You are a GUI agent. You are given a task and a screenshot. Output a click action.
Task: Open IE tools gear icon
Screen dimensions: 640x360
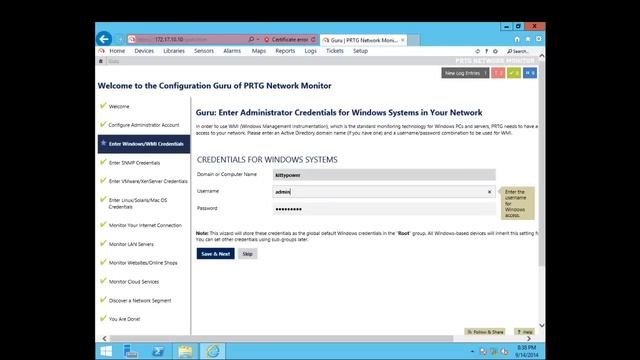[538, 39]
